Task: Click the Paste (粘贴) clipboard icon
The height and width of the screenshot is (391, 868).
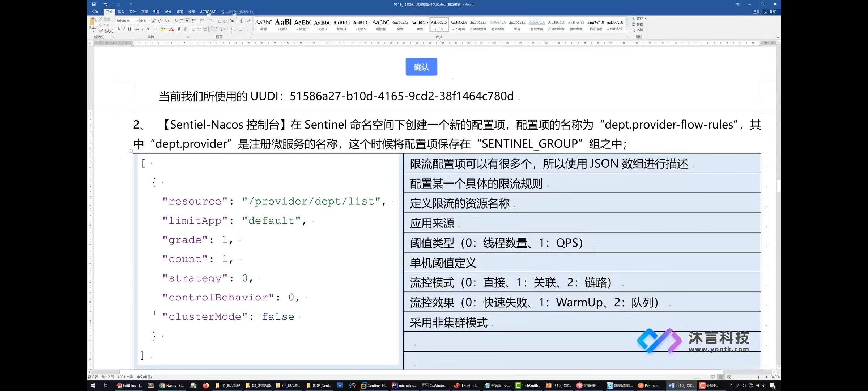Action: click(93, 21)
